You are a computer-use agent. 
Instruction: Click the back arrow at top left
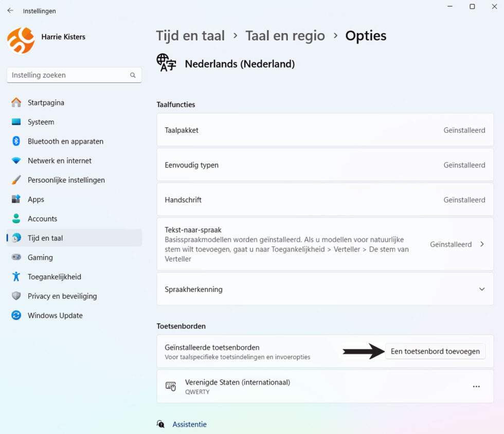(x=10, y=10)
